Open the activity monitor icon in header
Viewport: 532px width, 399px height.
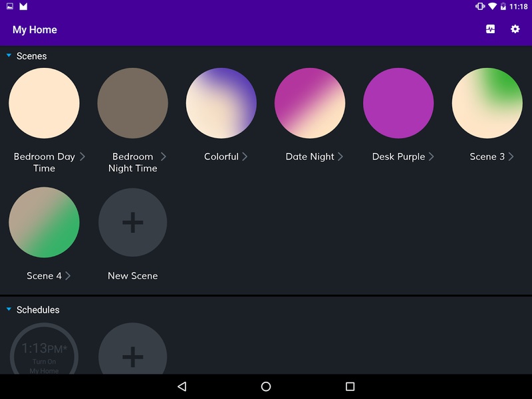coord(490,29)
